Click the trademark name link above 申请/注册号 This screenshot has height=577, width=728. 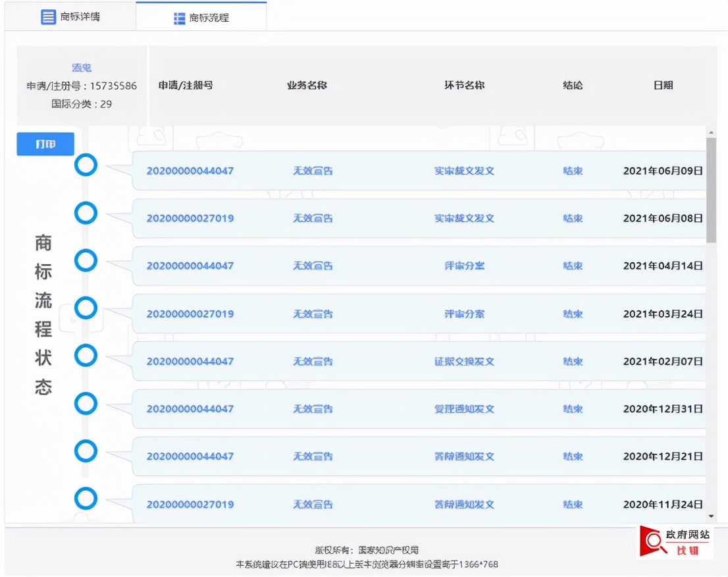click(82, 68)
